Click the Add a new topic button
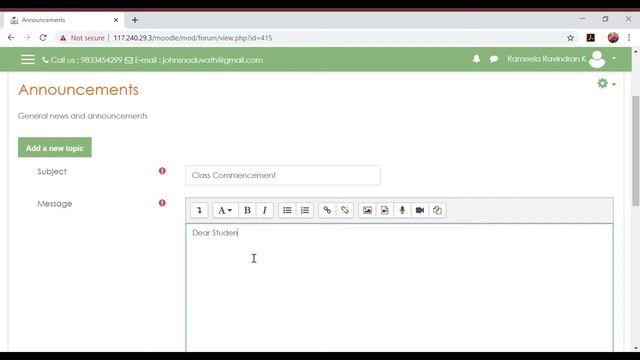 (55, 147)
